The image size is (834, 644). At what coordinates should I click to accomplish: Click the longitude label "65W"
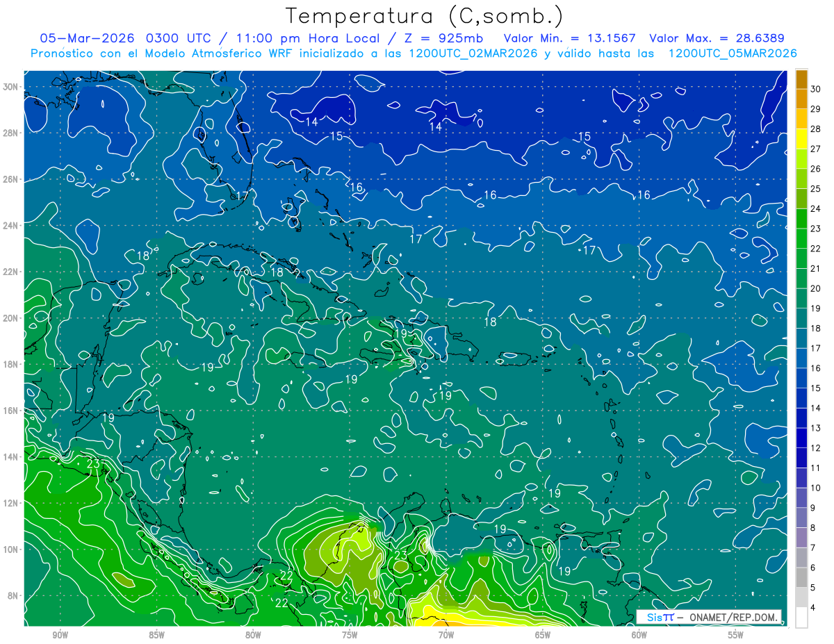(x=543, y=635)
